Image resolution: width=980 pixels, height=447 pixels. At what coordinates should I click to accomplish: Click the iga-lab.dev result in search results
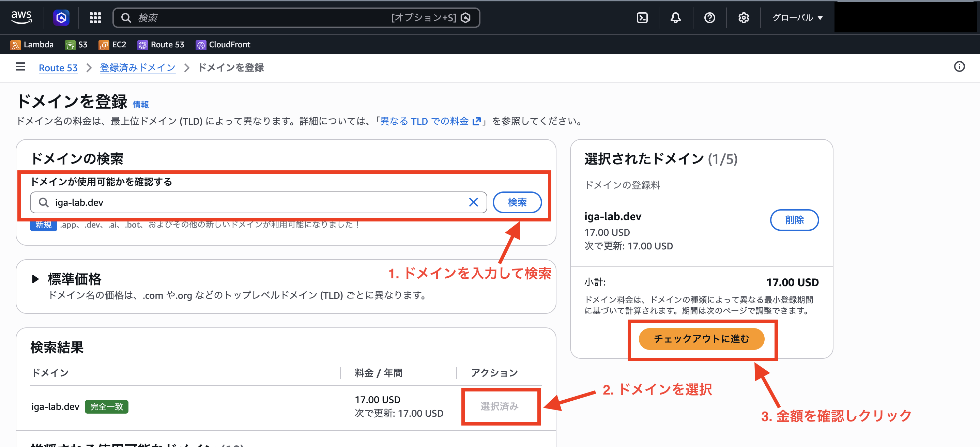pyautogui.click(x=55, y=406)
